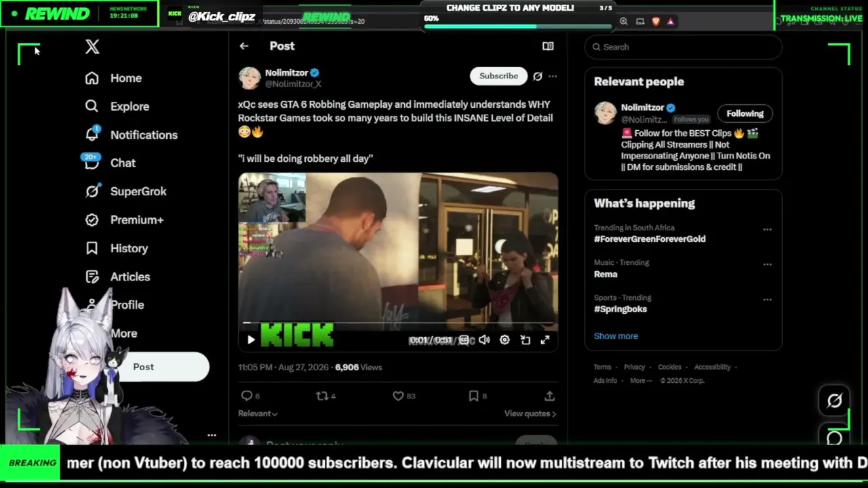Image resolution: width=868 pixels, height=488 pixels.
Task: Open reader view icon in post header
Action: [x=548, y=46]
